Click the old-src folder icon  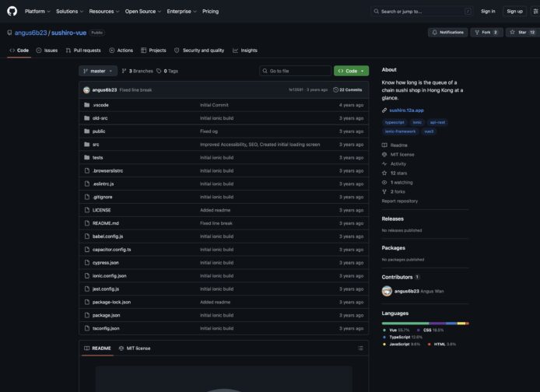87,118
